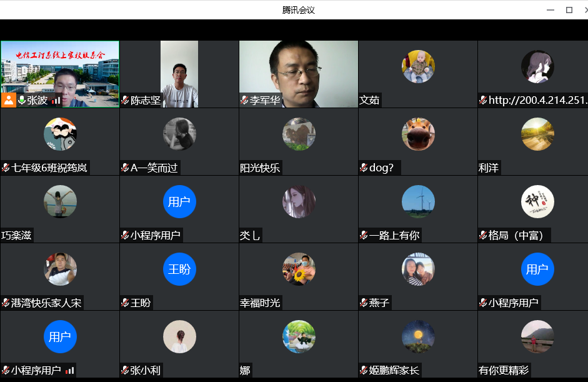588x382 pixels.
Task: Click the orange host icon on 张波's tile
Action: click(8, 100)
